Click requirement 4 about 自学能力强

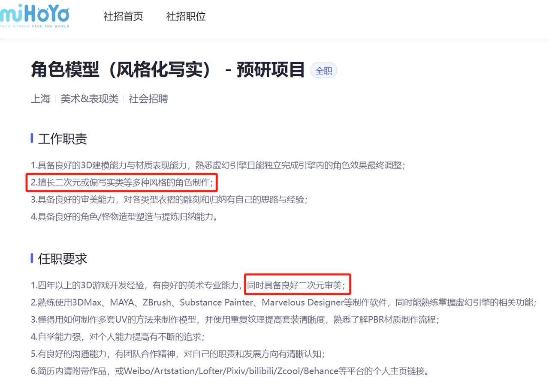(x=118, y=337)
